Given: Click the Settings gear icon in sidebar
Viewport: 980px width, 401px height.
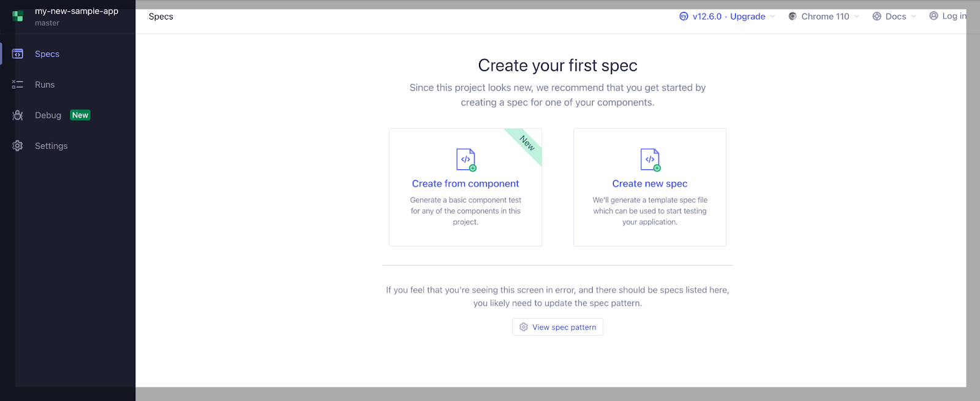Looking at the screenshot, I should [x=18, y=146].
